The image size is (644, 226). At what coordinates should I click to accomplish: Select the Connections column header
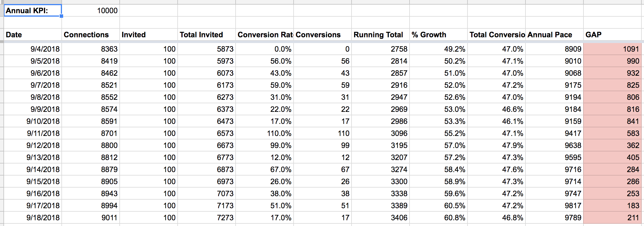pyautogui.click(x=91, y=34)
